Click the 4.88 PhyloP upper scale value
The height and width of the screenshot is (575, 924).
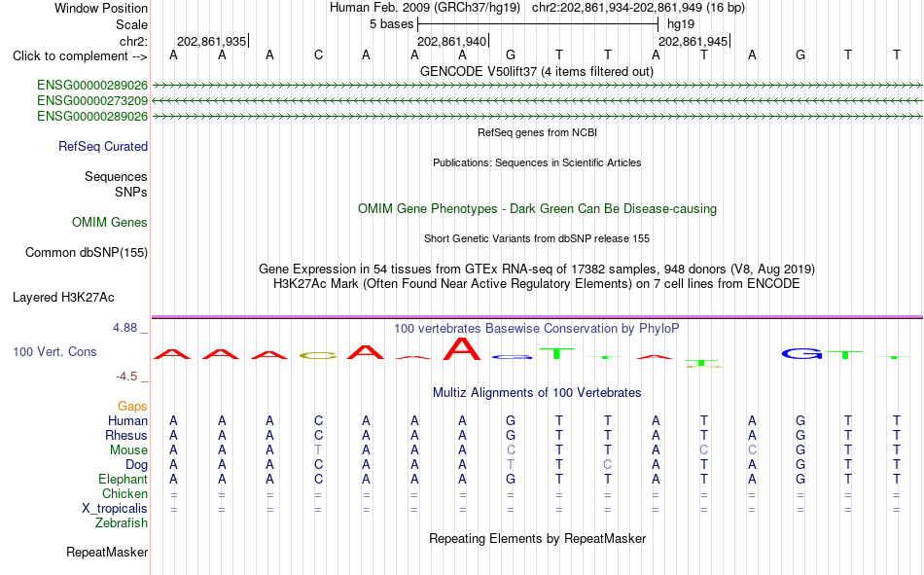pyautogui.click(x=124, y=328)
